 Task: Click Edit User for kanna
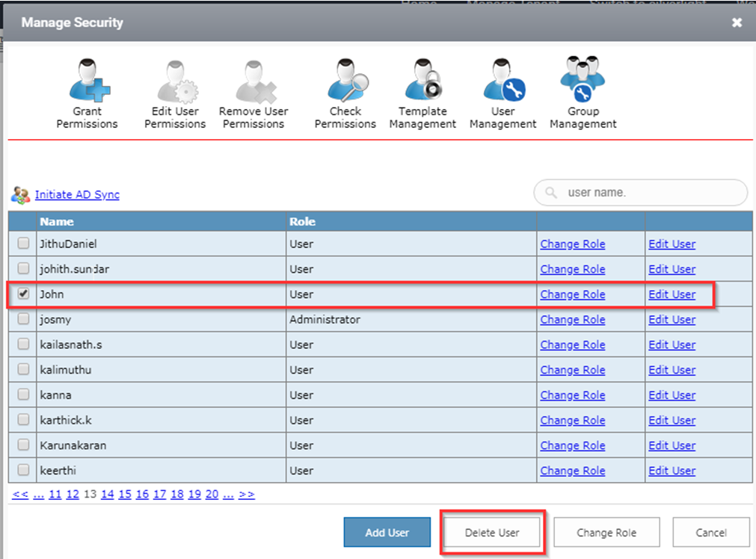click(672, 395)
